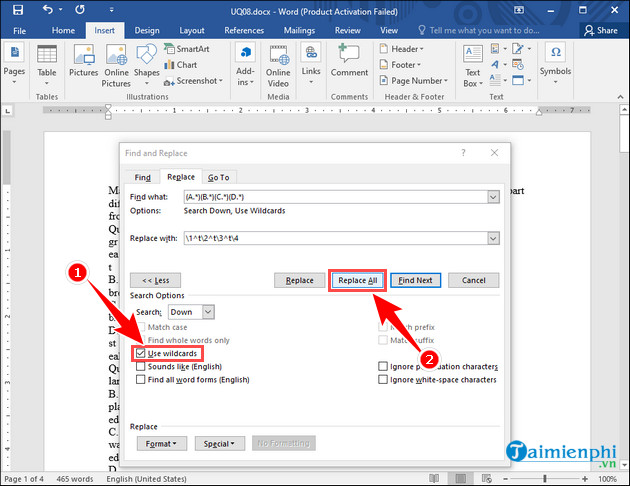Adjust the zoom slider handle
The height and width of the screenshot is (486, 630).
(545, 479)
